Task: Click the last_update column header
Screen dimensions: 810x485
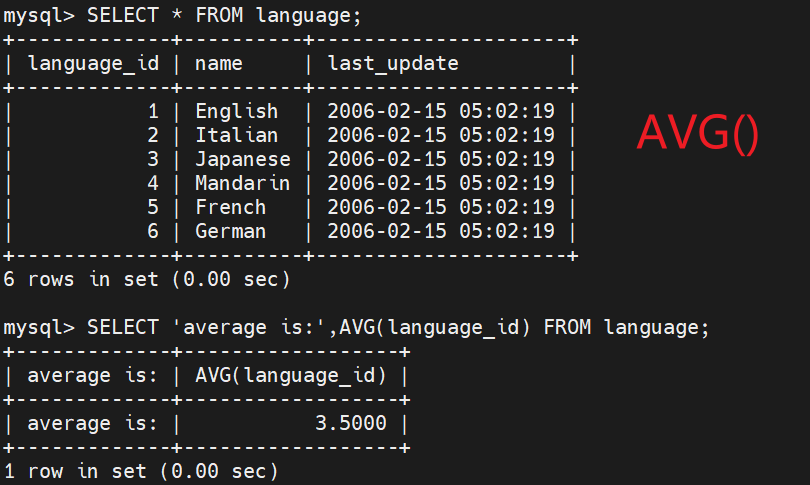Action: [393, 64]
